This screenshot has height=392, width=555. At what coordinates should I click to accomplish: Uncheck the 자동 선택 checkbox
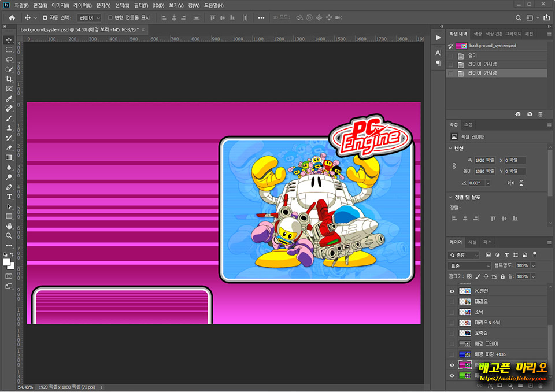coord(45,18)
